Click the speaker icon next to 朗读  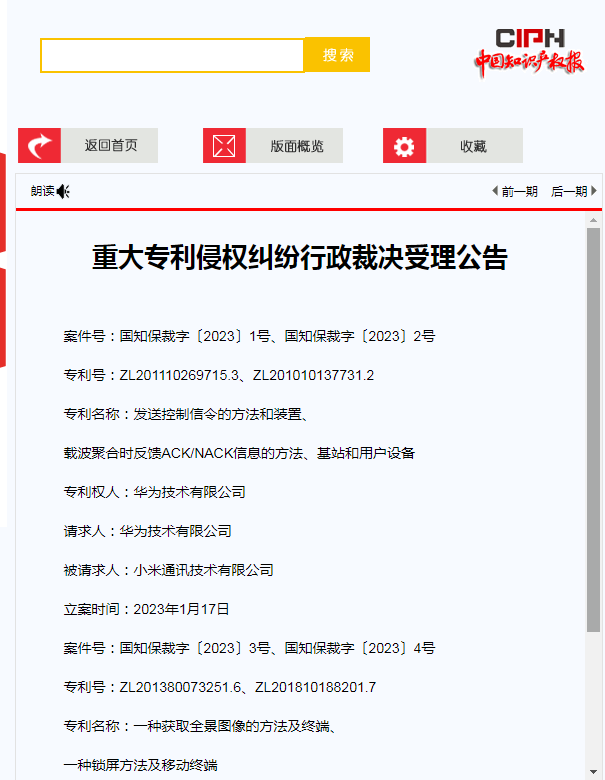click(x=63, y=191)
